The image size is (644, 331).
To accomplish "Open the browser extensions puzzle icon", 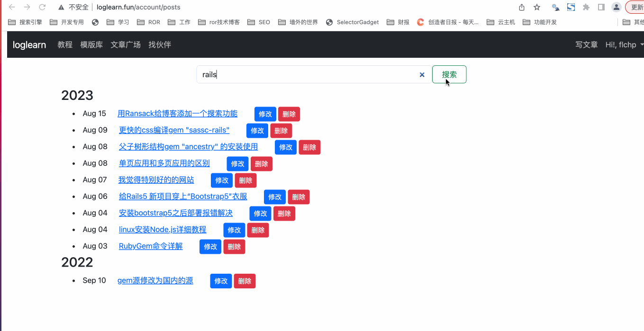I will [x=586, y=7].
